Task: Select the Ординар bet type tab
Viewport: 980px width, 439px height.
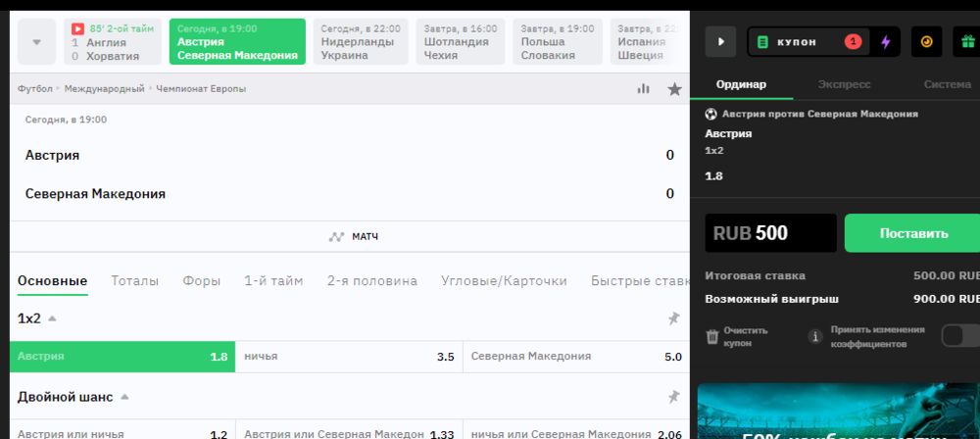Action: tap(741, 84)
